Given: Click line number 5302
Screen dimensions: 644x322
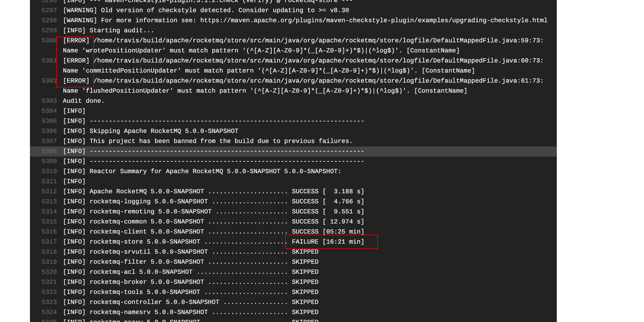Looking at the screenshot, I should coord(49,81).
